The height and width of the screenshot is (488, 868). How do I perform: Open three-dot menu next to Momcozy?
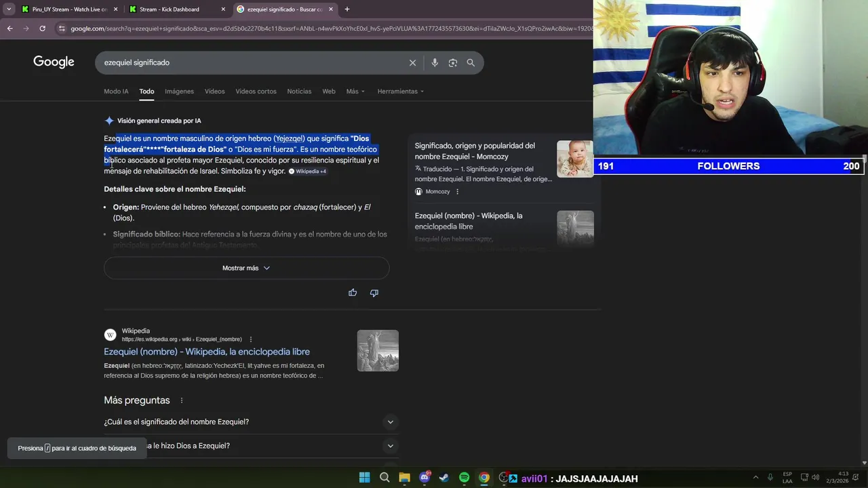(x=457, y=192)
